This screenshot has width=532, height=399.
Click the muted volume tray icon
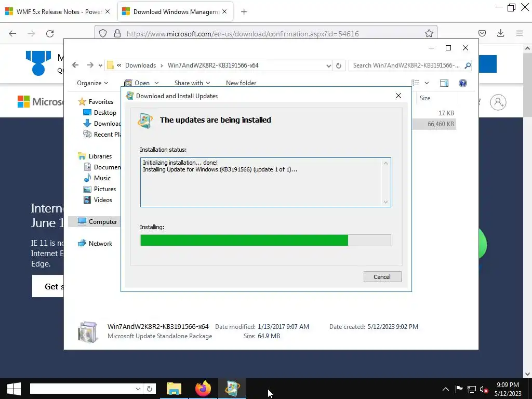point(484,389)
